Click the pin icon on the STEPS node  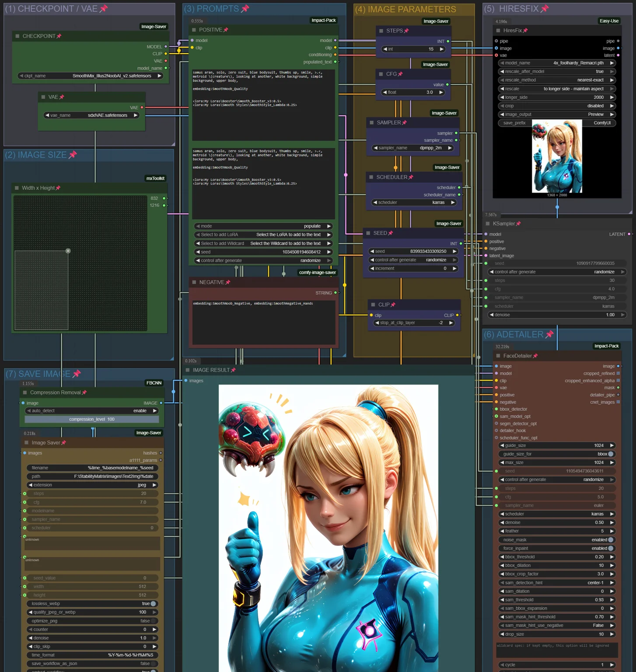pyautogui.click(x=406, y=31)
